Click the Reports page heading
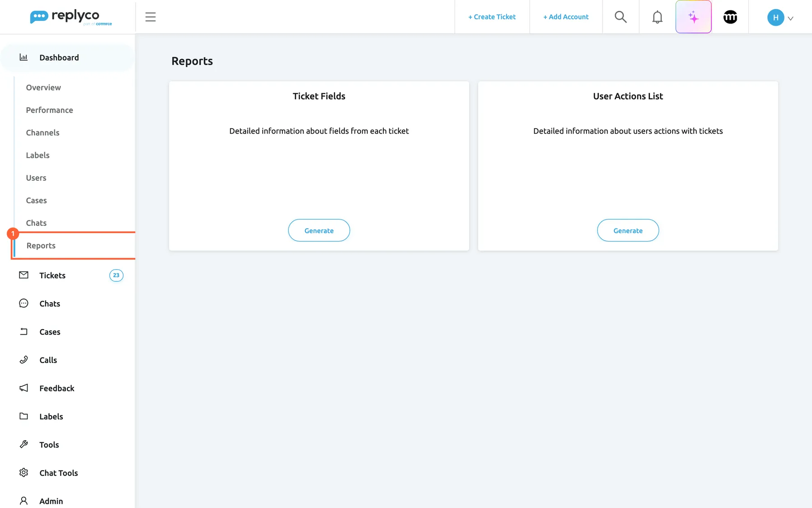812x508 pixels. (192, 61)
